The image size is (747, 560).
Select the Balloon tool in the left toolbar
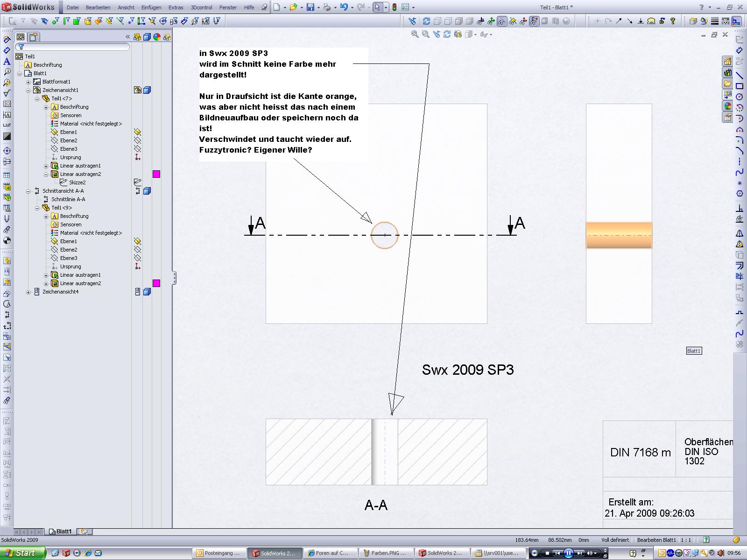coord(7,72)
